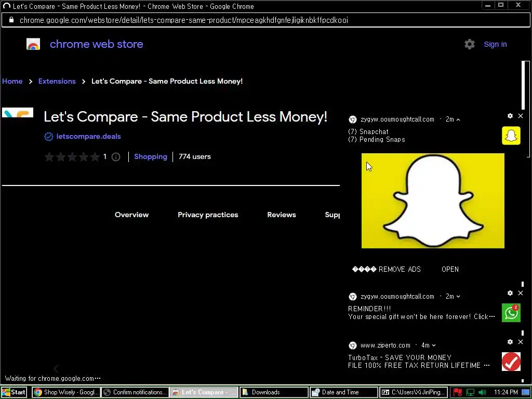
Task: Click the WhatsApp icon in REMINDER notification
Action: click(511, 313)
